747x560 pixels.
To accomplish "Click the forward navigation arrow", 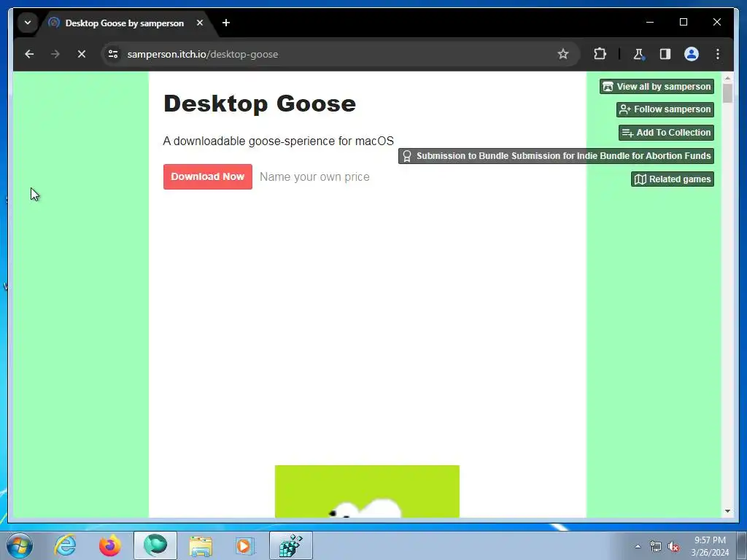I will coord(55,54).
